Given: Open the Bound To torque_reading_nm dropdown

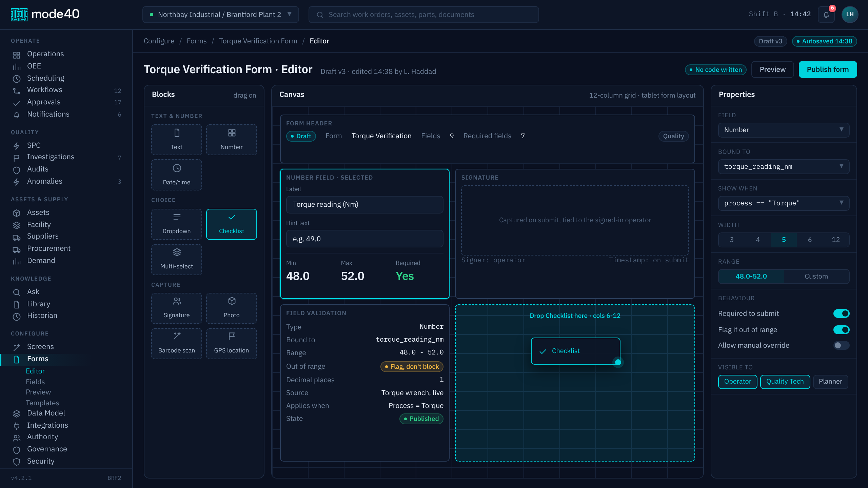Looking at the screenshot, I should tap(784, 167).
